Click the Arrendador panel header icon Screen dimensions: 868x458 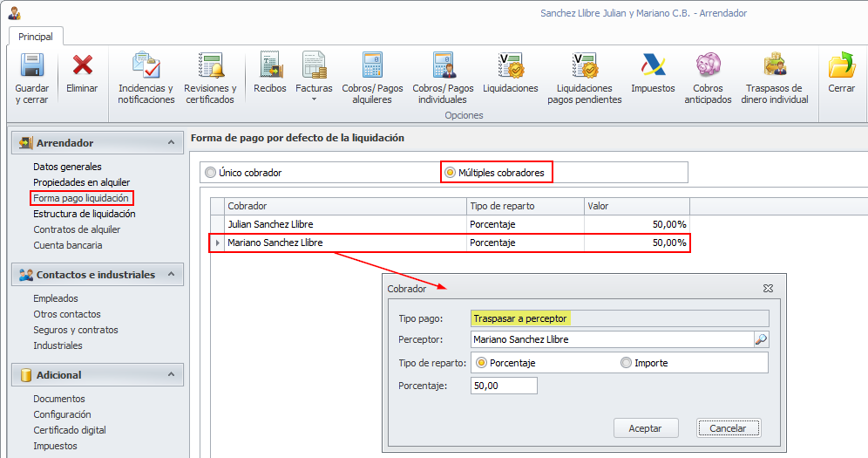(x=25, y=143)
